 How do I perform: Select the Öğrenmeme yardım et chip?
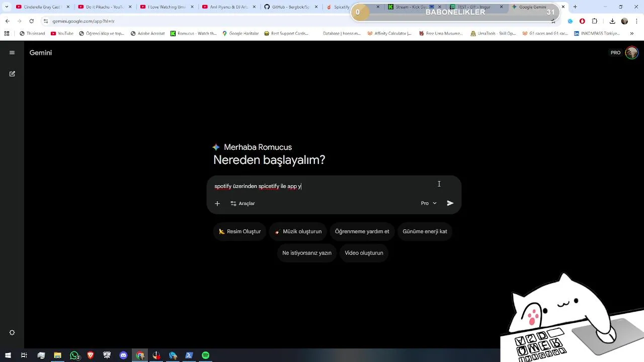(362, 231)
